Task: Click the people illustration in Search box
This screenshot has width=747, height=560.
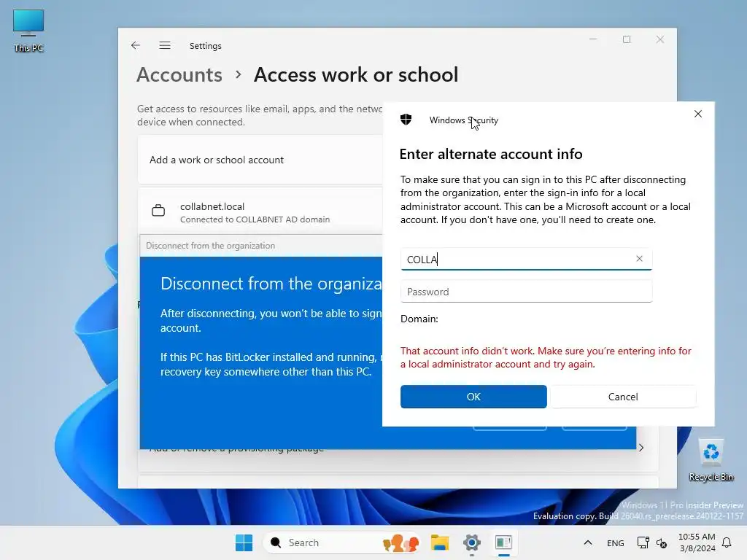Action: 400,542
